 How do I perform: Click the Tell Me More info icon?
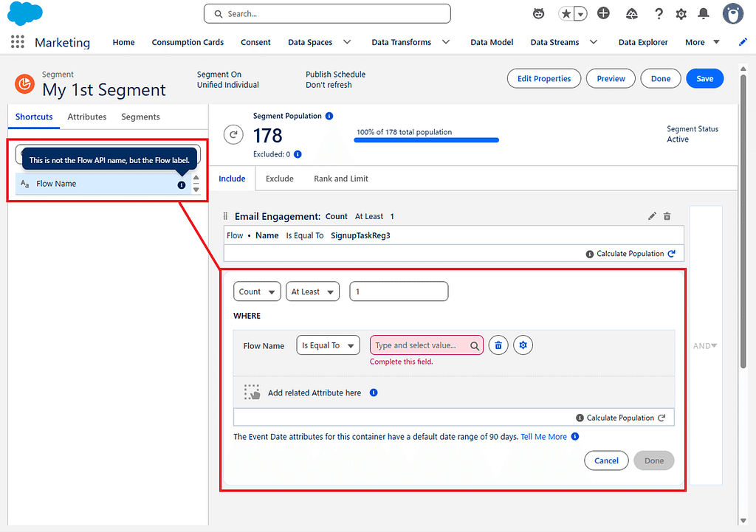click(575, 437)
